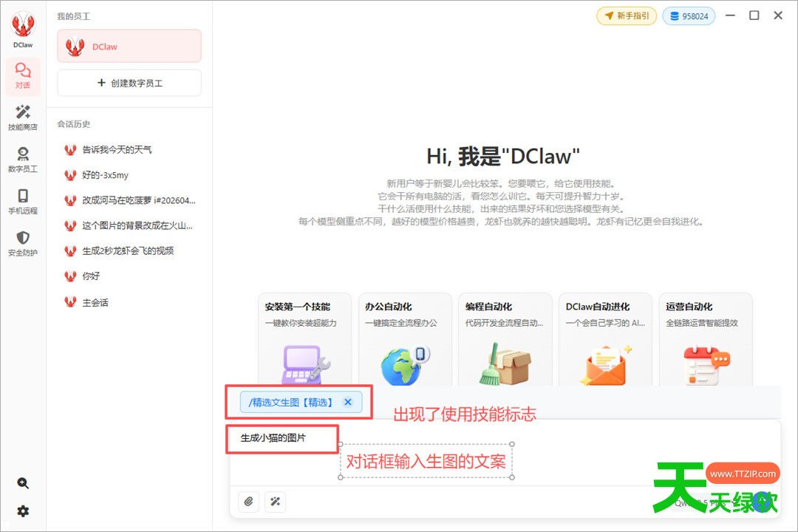Image resolution: width=798 pixels, height=532 pixels.
Task: Maximize the DClaw window
Action: (x=754, y=16)
